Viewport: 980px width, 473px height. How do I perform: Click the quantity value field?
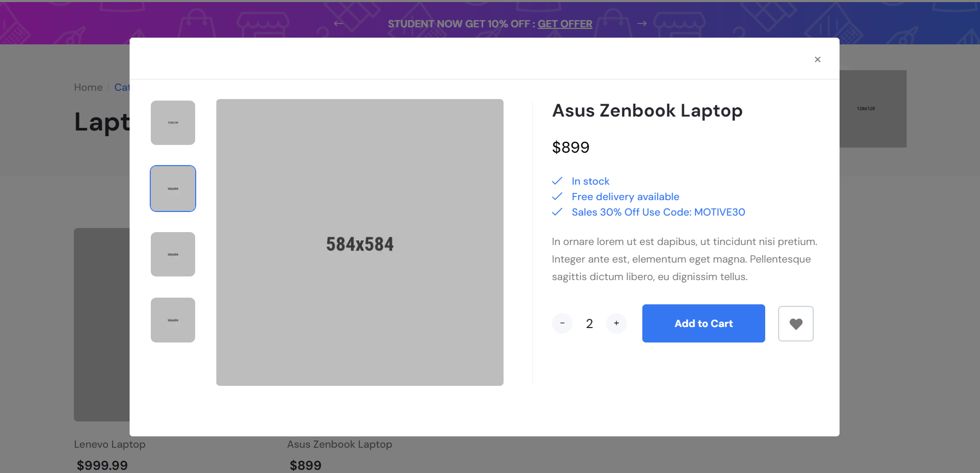[x=589, y=323]
